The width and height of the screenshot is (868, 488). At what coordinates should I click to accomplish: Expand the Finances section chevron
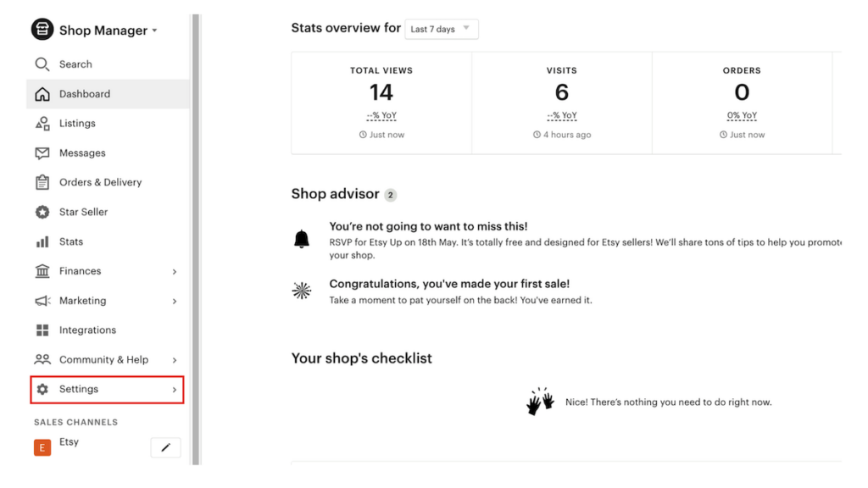[x=175, y=271]
